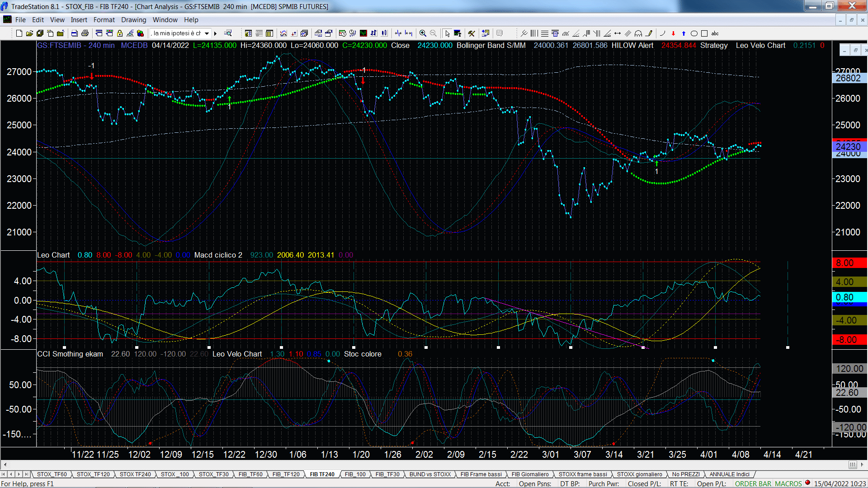Expand the 'la mia ipotesi' dropdown
The image size is (868, 488).
pos(207,33)
